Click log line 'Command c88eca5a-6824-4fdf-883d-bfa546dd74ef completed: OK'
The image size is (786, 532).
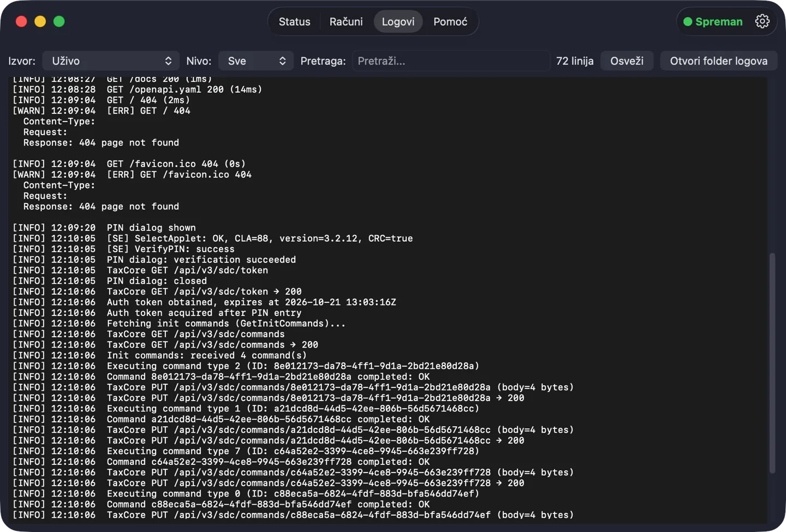click(221, 504)
